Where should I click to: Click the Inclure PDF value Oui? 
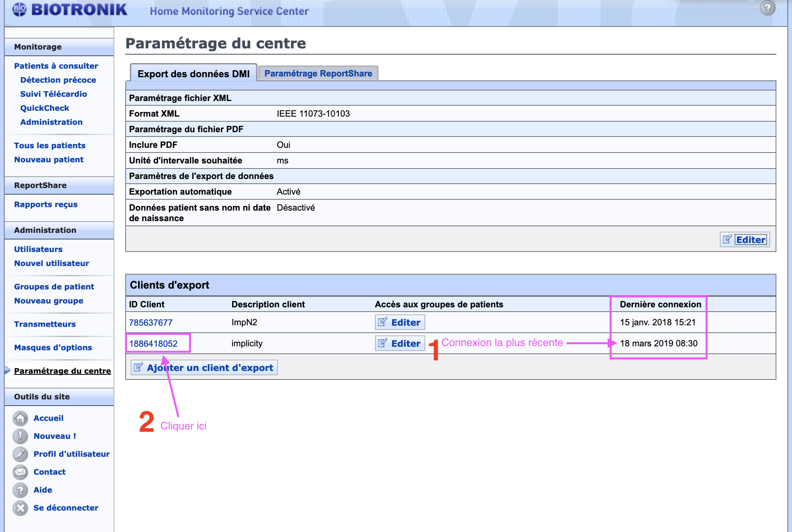click(284, 145)
